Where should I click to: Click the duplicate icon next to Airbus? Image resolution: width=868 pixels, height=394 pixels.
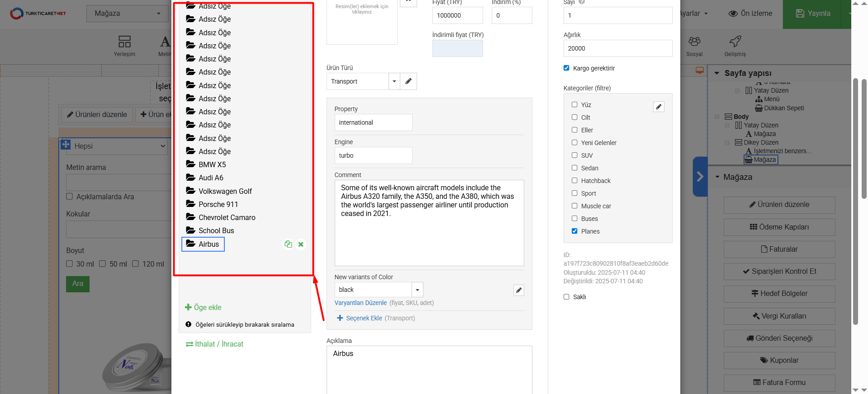288,244
